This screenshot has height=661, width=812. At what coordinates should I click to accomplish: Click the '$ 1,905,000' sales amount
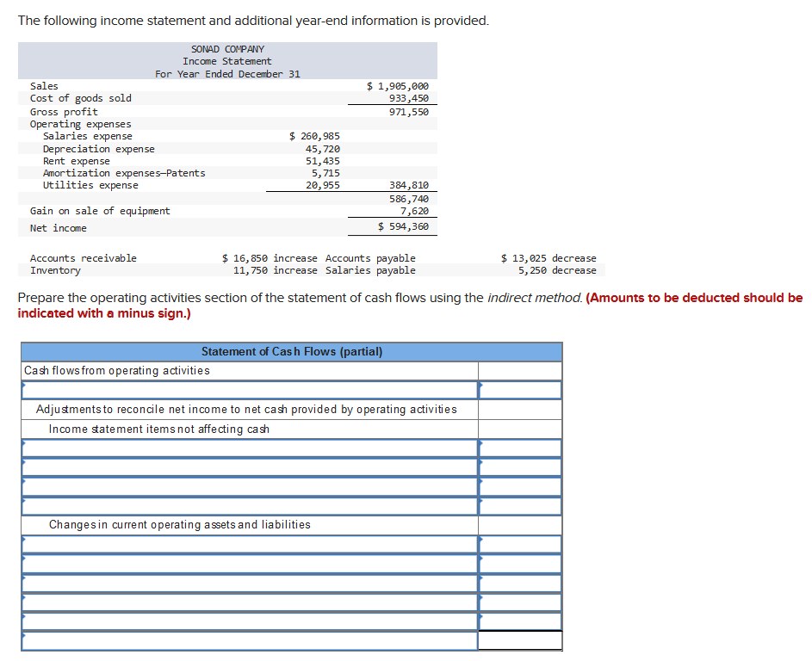[x=398, y=86]
